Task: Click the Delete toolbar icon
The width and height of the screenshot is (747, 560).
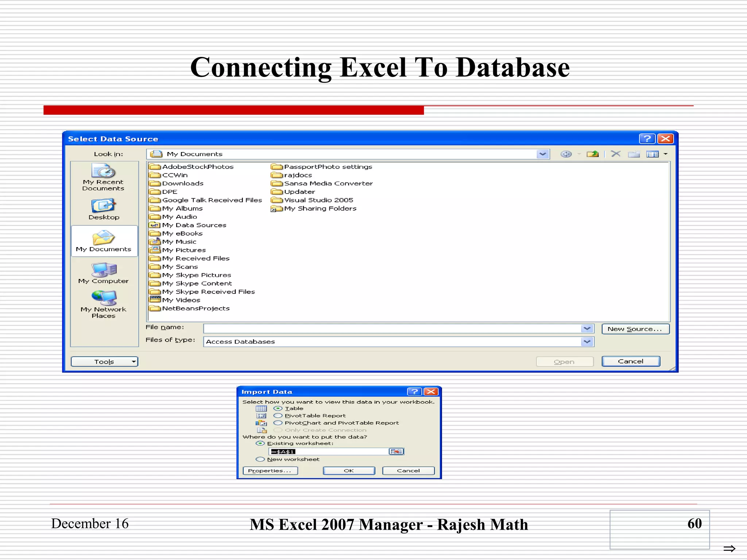Action: pos(616,154)
